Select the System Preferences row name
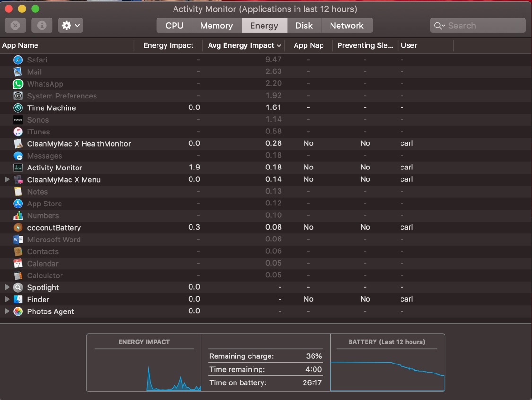Screen dimensions: 532x400 tap(62, 96)
